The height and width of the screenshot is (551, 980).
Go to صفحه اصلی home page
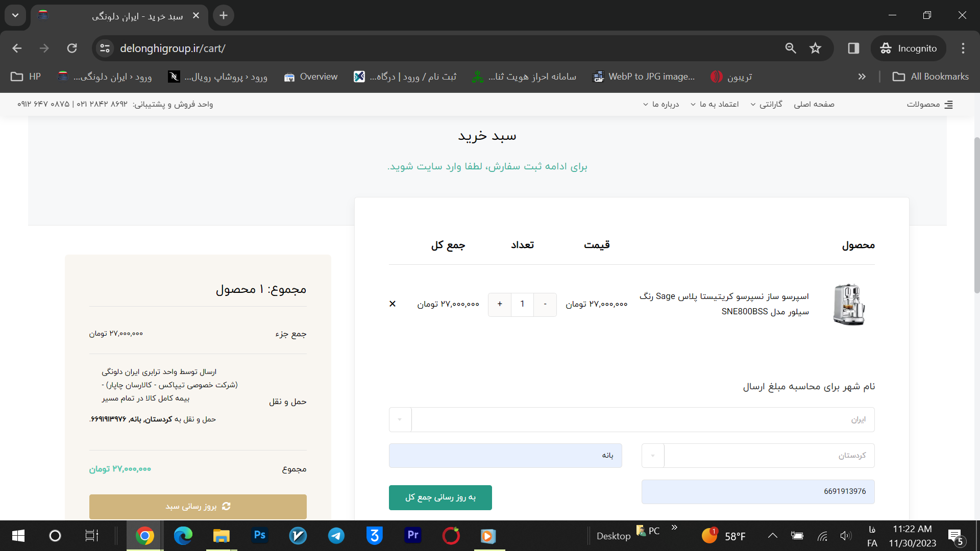pyautogui.click(x=814, y=105)
